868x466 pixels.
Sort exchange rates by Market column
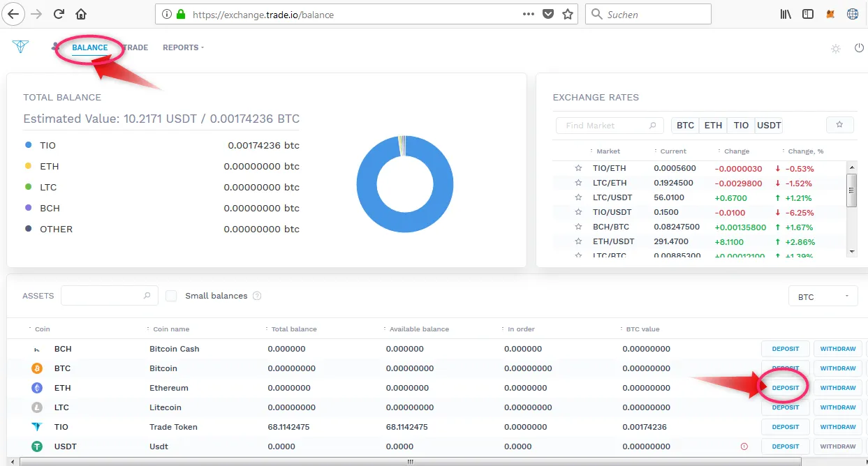coord(607,151)
